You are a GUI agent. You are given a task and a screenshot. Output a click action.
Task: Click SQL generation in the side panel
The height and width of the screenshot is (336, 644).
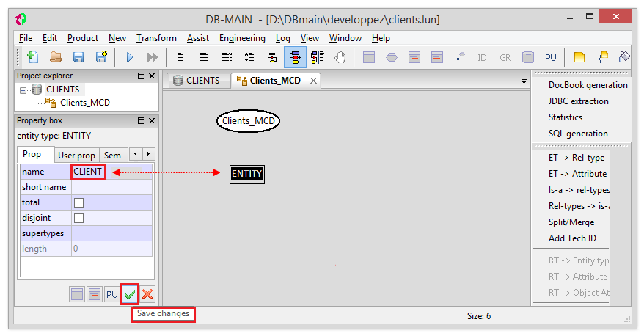(x=578, y=134)
